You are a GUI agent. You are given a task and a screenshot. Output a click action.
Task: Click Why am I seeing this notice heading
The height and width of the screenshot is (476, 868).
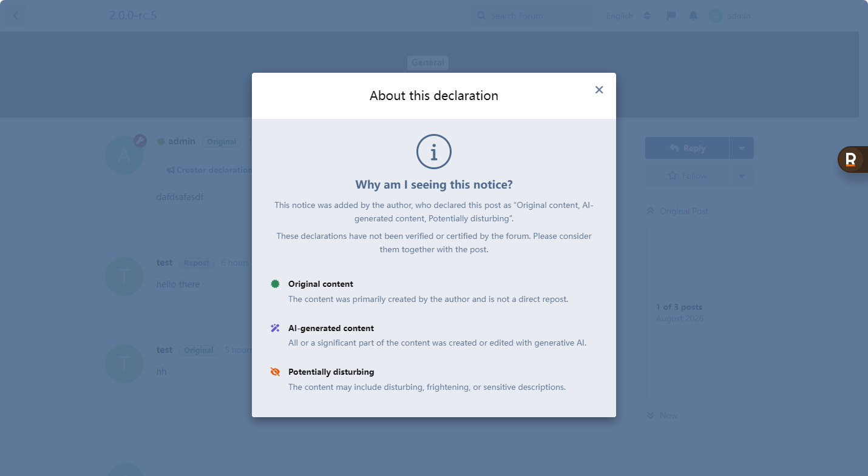tap(434, 185)
